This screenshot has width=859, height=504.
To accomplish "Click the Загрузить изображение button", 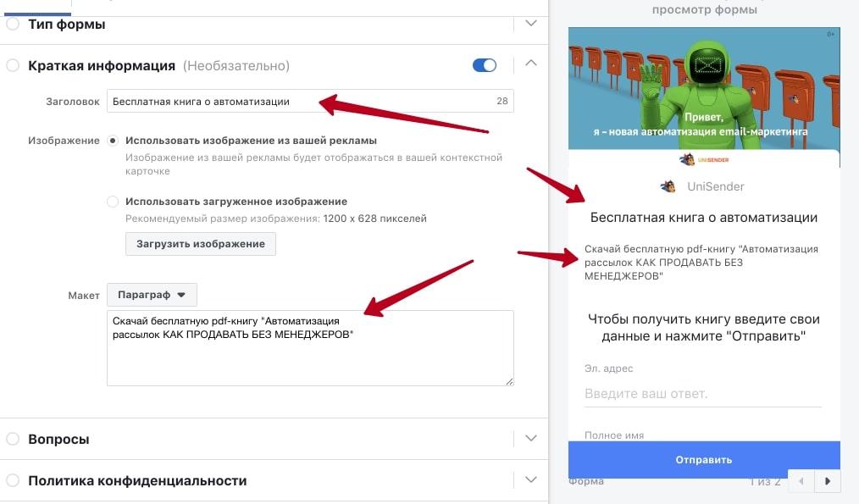I will click(201, 244).
